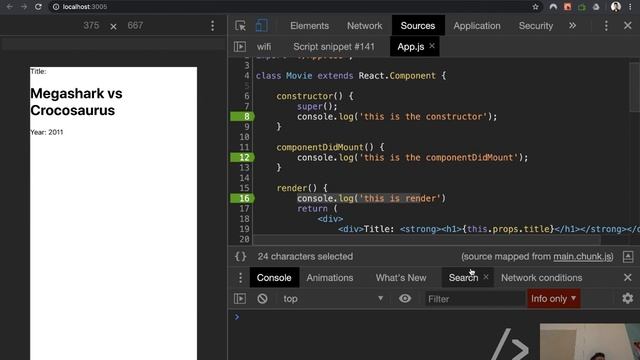Open the Info only log level dropdown
Image resolution: width=640 pixels, height=360 pixels.
pyautogui.click(x=553, y=299)
